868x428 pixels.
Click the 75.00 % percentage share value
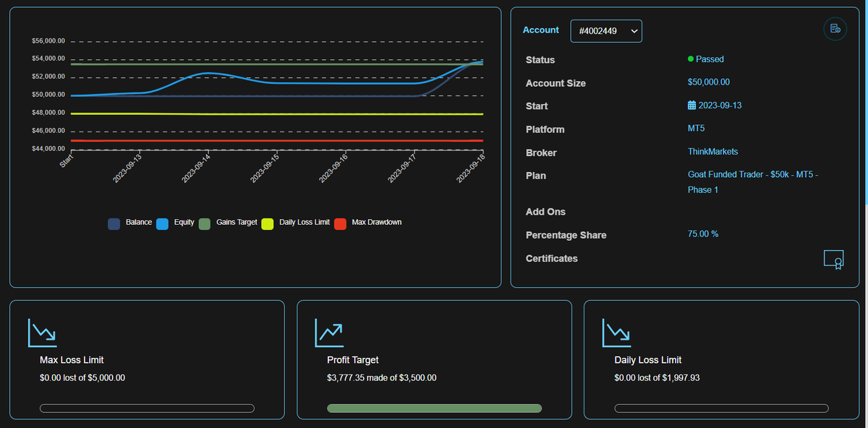[703, 234]
